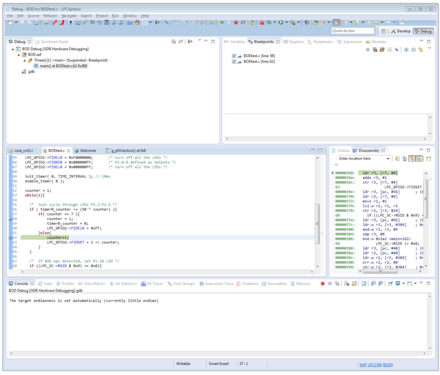Viewport: 440px width, 375px height.
Task: Switch to the Registers tab
Action: click(294, 42)
